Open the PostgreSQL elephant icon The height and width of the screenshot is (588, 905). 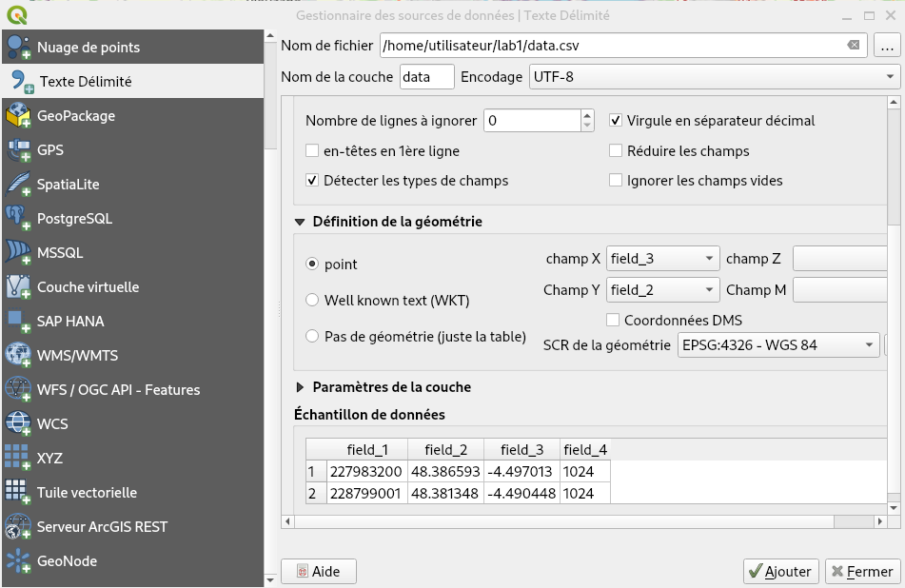18,219
